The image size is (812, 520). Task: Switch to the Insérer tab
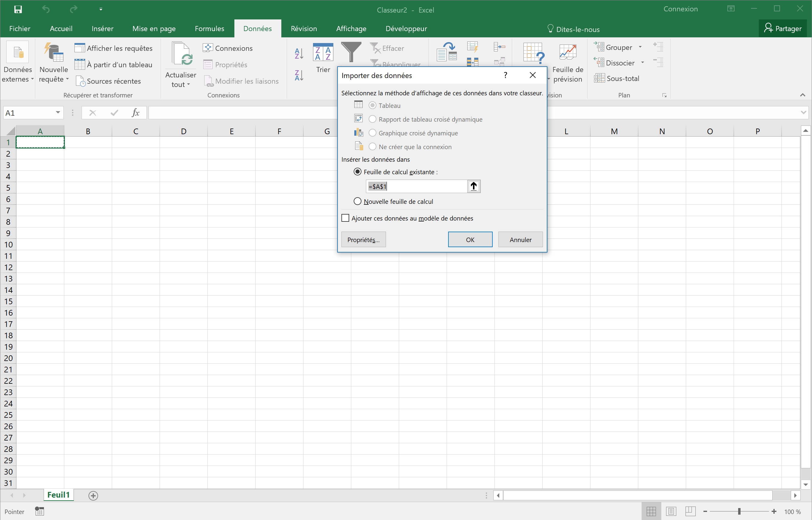[102, 29]
